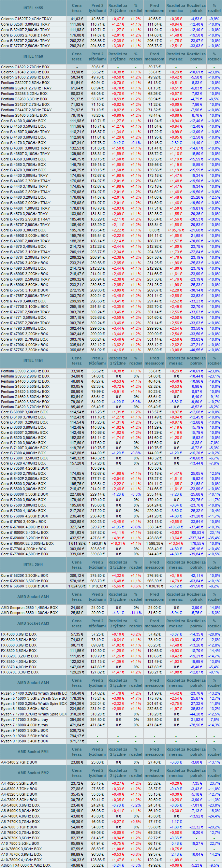Click Celeron G1620T 2,4GHz TRAY row name
The height and width of the screenshot is (868, 222).
[x=26, y=19]
